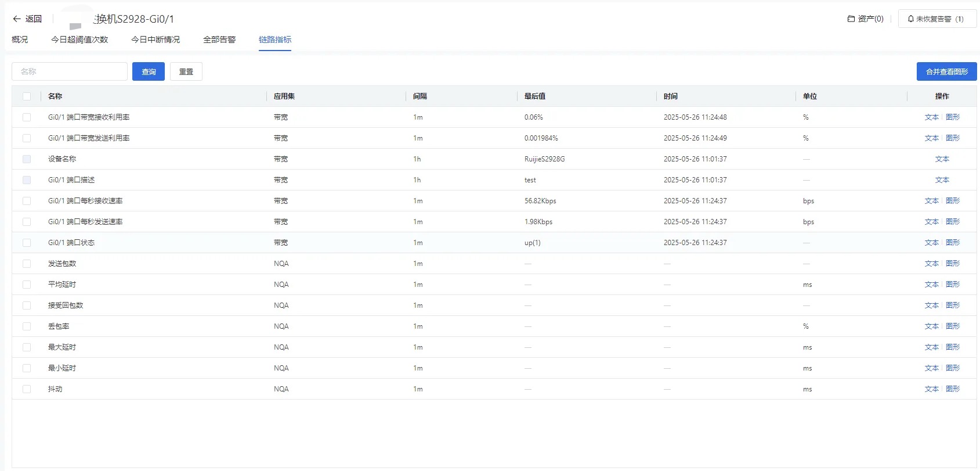Open the 今日中断情况 tab

(156, 39)
